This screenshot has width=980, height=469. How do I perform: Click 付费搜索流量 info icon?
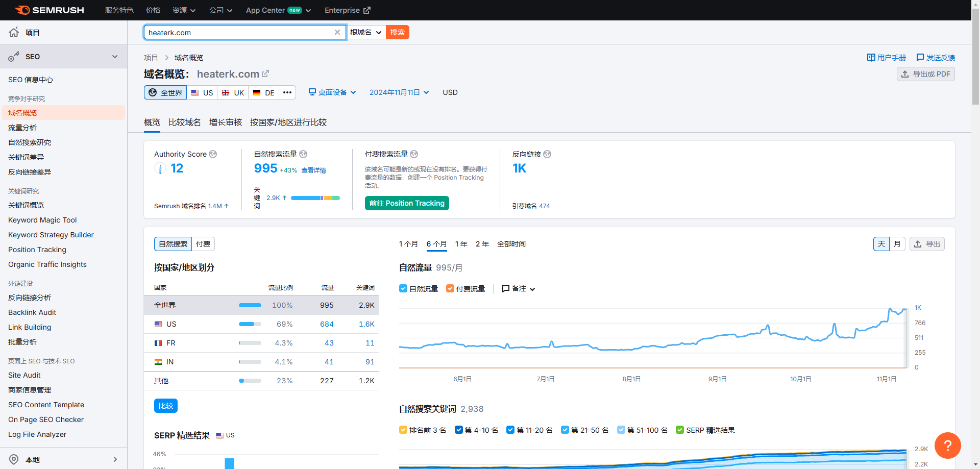pos(414,154)
